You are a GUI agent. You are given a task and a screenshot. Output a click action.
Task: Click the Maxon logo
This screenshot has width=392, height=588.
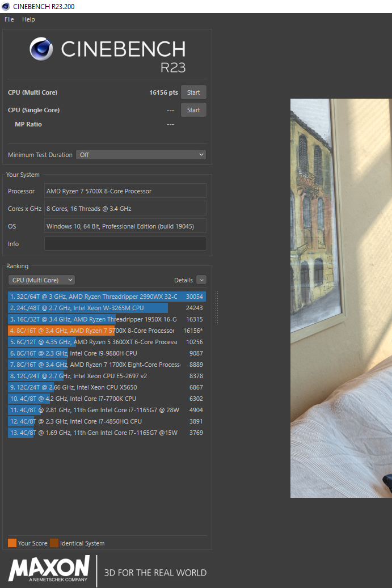coord(49,569)
